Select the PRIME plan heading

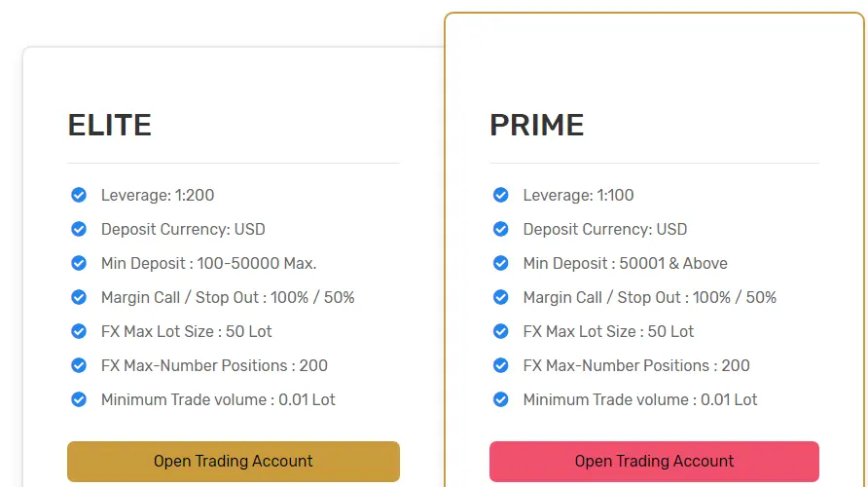536,125
